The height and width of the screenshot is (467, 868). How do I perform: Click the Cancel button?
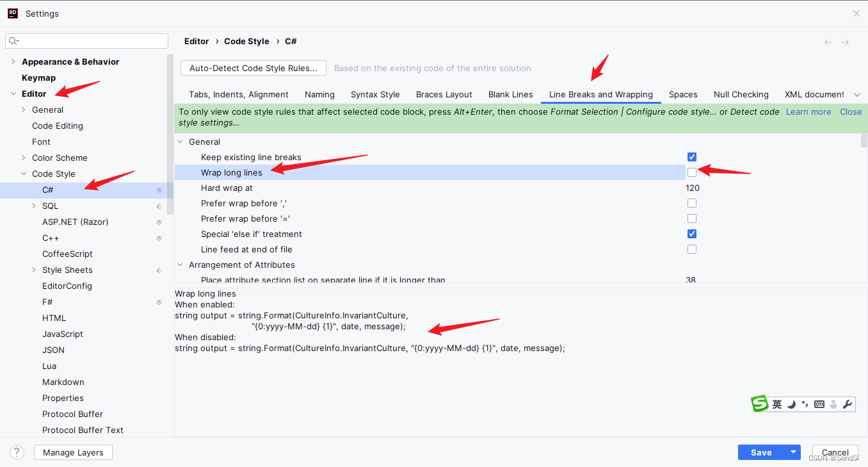[835, 452]
